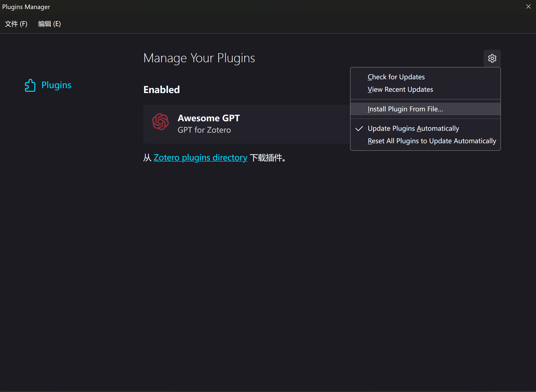
Task: Open Zotero plugins directory link
Action: click(200, 157)
